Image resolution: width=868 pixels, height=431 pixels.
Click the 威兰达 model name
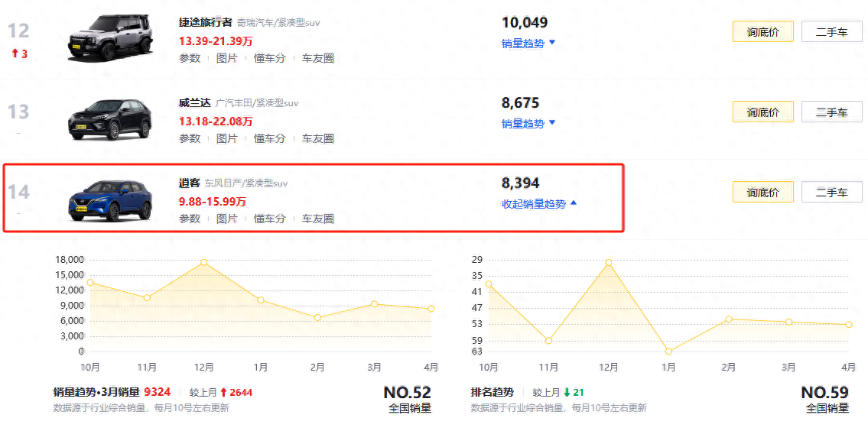coord(194,102)
